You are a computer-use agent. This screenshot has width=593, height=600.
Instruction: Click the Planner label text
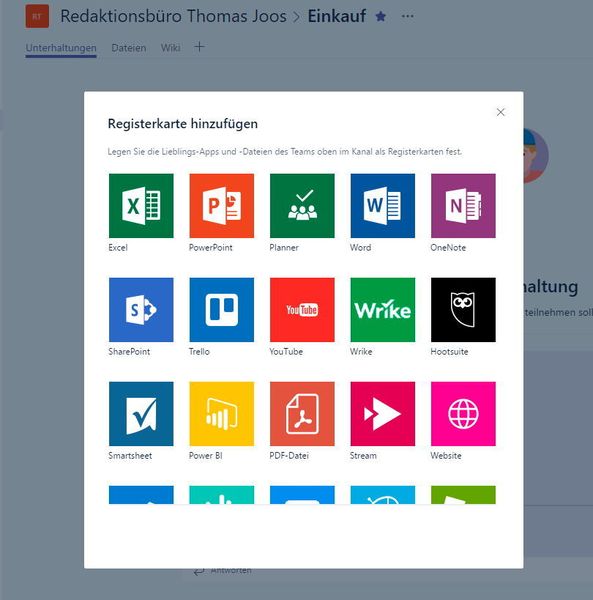click(284, 248)
